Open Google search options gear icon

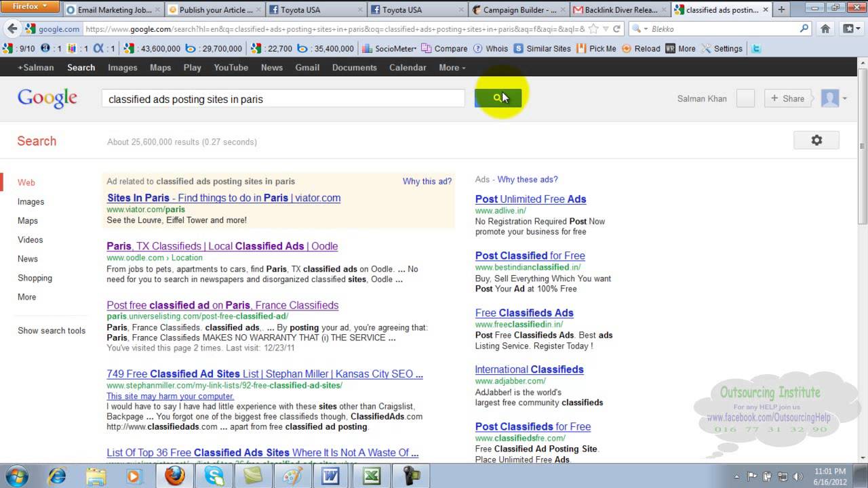tap(816, 140)
